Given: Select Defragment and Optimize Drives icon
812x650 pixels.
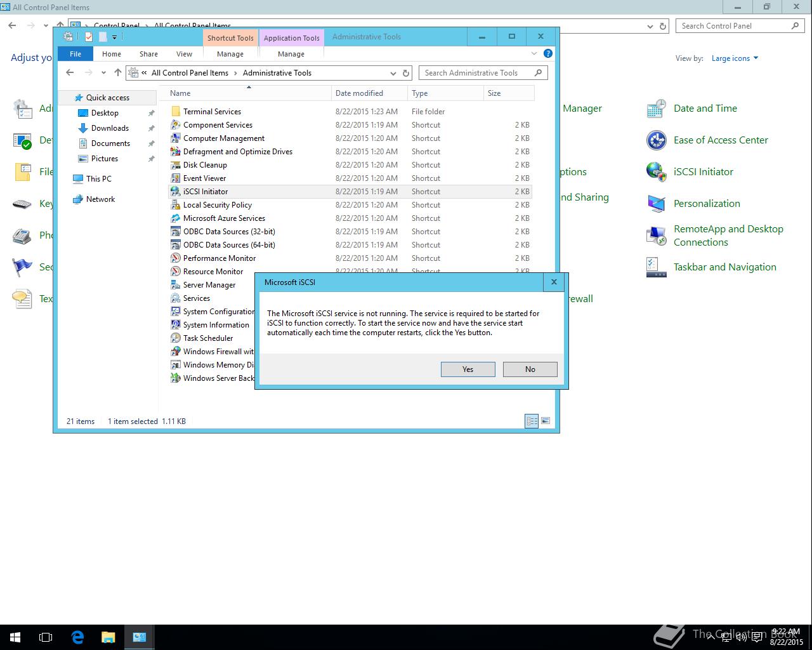Looking at the screenshot, I should click(x=176, y=152).
